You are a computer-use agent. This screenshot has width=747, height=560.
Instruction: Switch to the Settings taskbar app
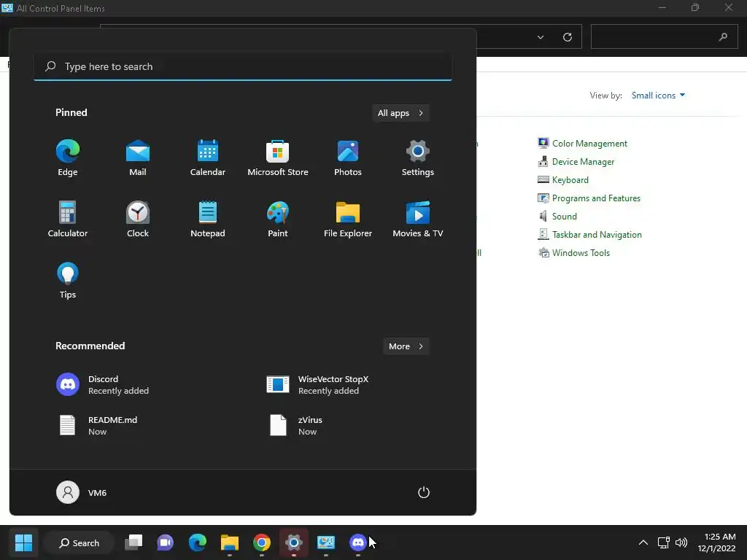click(294, 542)
